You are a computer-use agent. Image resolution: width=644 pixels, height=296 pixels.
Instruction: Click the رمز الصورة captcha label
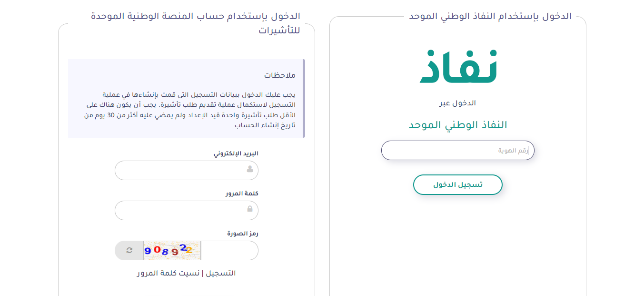243,234
